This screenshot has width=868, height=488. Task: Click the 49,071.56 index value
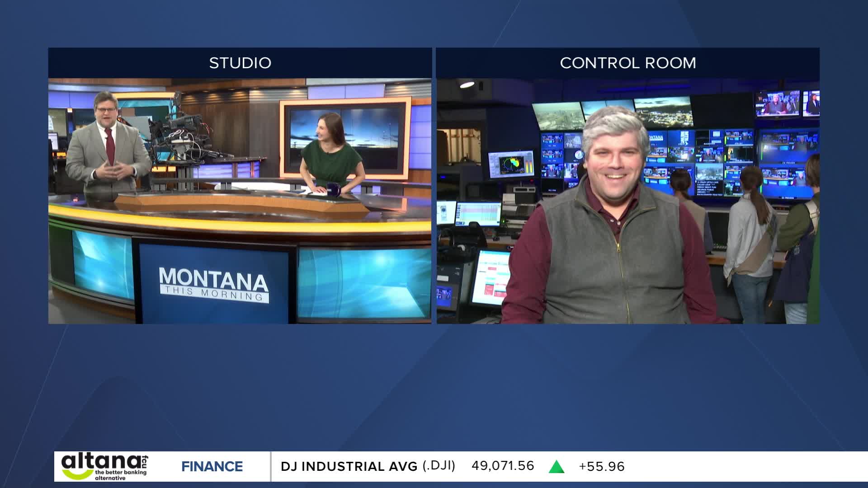502,466
